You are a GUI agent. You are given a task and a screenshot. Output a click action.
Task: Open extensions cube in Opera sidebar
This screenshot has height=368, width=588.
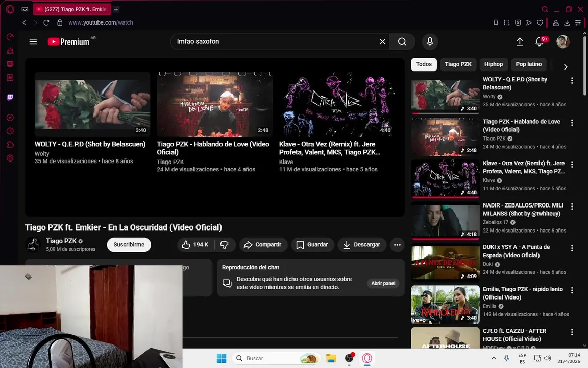[10, 145]
